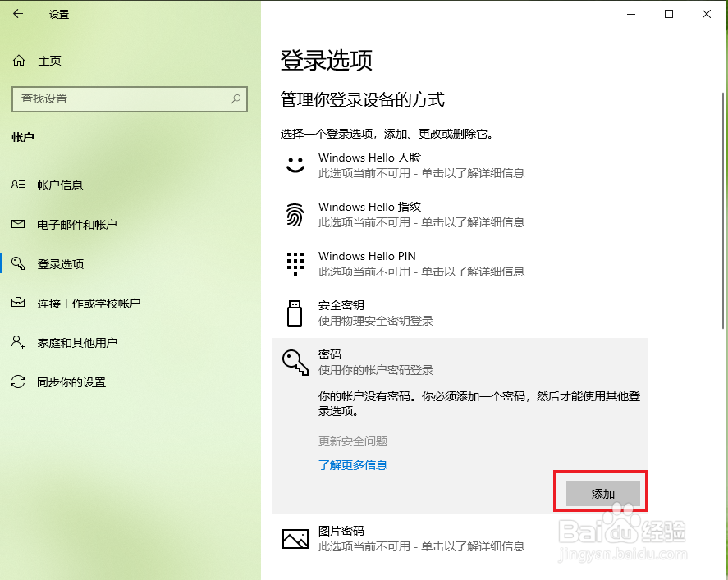
Task: Click the 图片密码 picture icon
Action: point(295,537)
